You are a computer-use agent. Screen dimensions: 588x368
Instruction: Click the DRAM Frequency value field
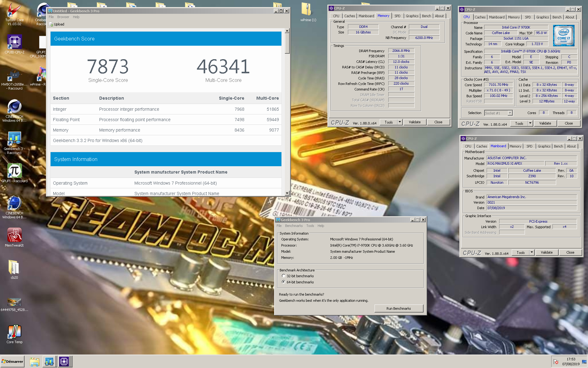pos(401,51)
